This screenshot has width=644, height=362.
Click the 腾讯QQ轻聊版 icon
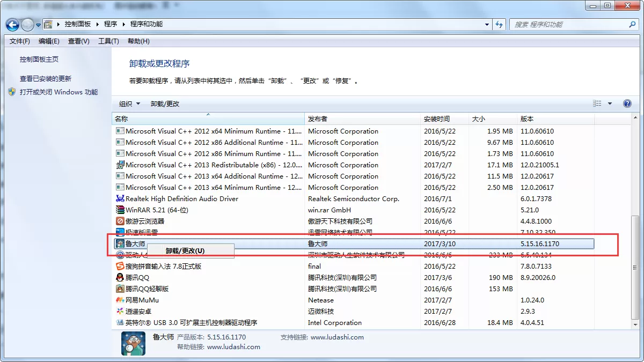point(120,289)
